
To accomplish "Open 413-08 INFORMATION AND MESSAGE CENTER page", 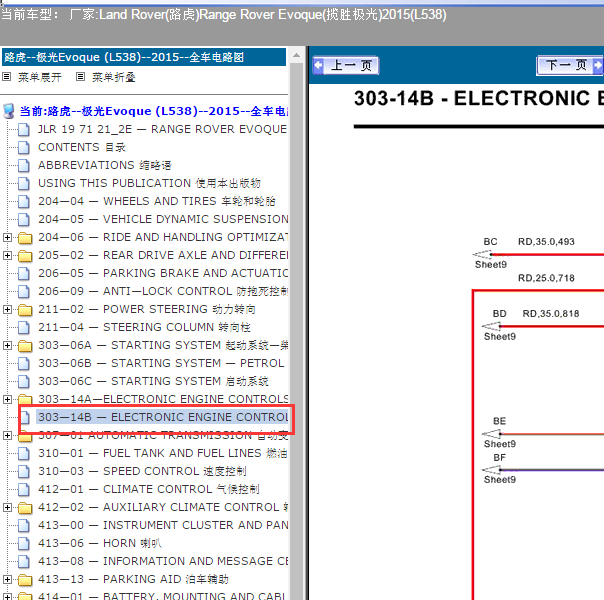I will point(163,561).
